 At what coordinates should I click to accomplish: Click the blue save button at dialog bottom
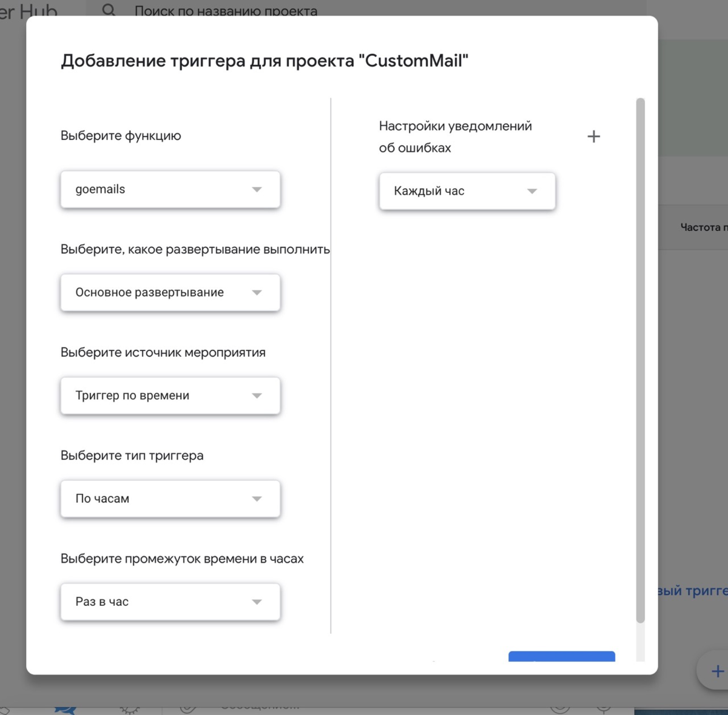click(562, 656)
